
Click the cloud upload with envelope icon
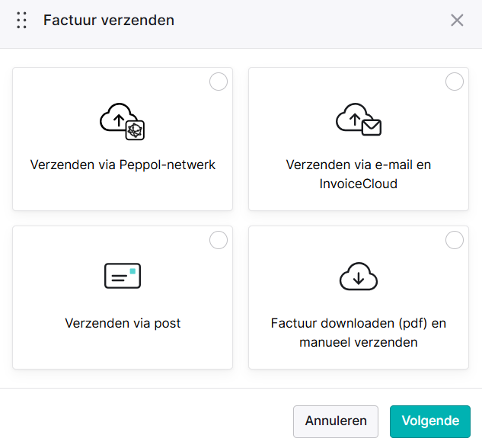click(359, 120)
